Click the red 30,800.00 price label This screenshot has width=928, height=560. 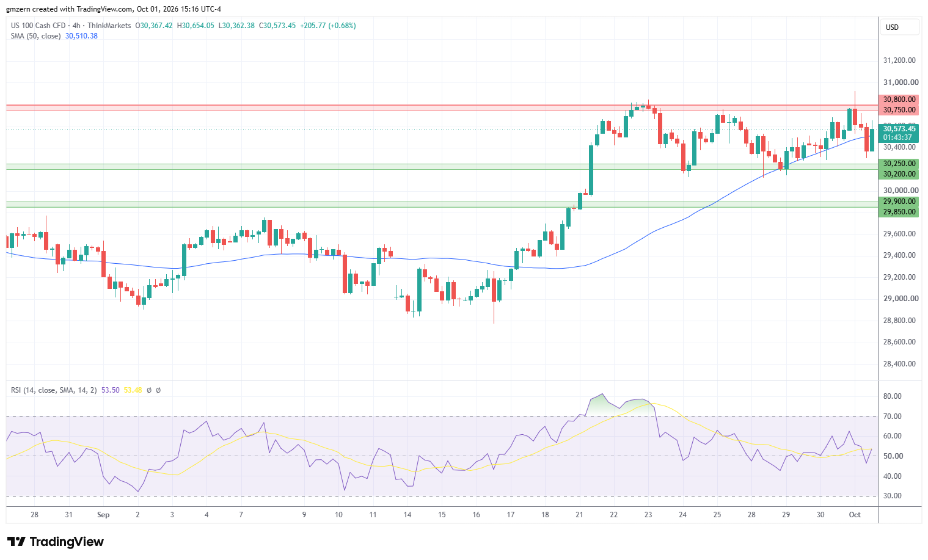pos(899,100)
